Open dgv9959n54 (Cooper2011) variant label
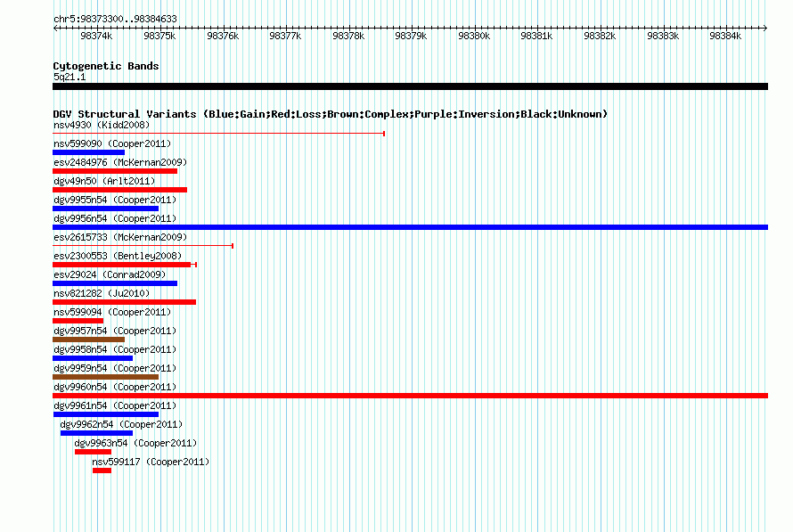Image resolution: width=793 pixels, height=532 pixels. click(115, 368)
